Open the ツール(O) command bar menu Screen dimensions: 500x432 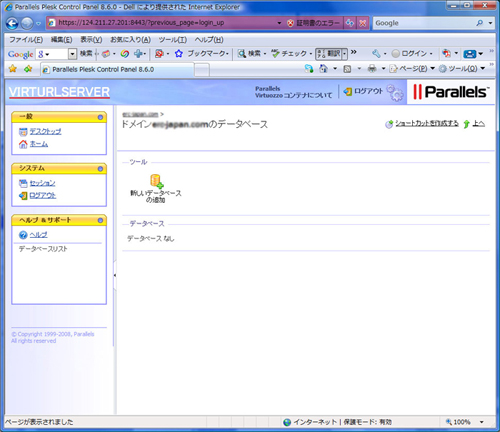coord(461,69)
